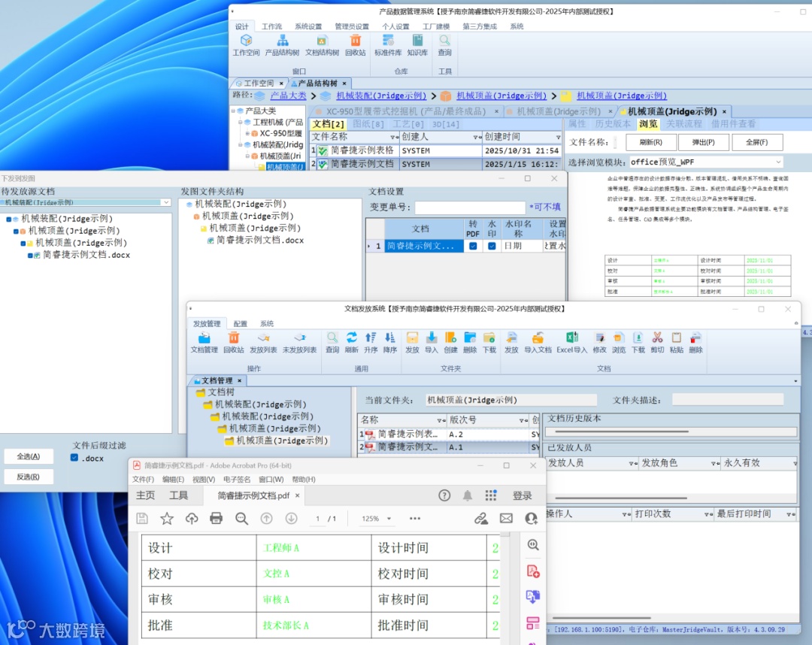Toggle the 水印 checkbox for row 1
The image size is (812, 645).
[x=492, y=246]
